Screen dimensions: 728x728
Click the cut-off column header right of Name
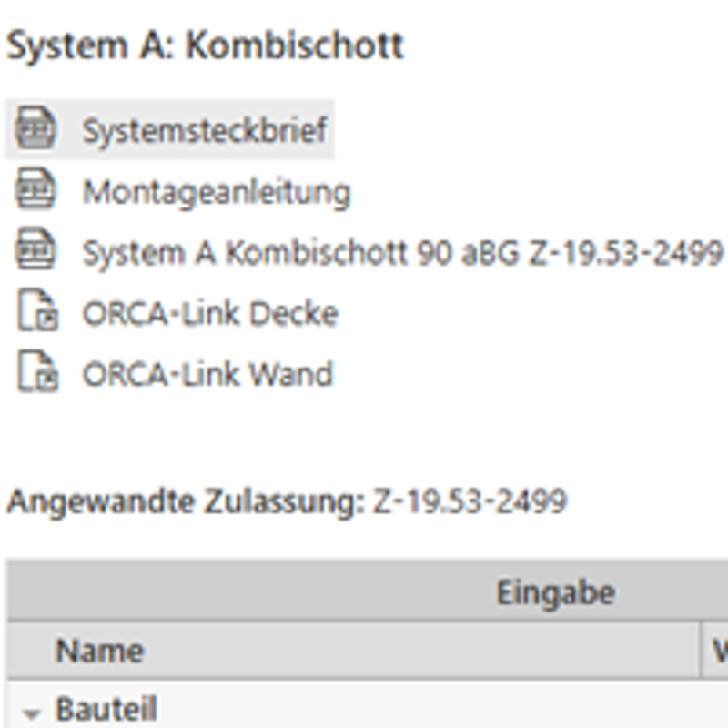point(717,651)
